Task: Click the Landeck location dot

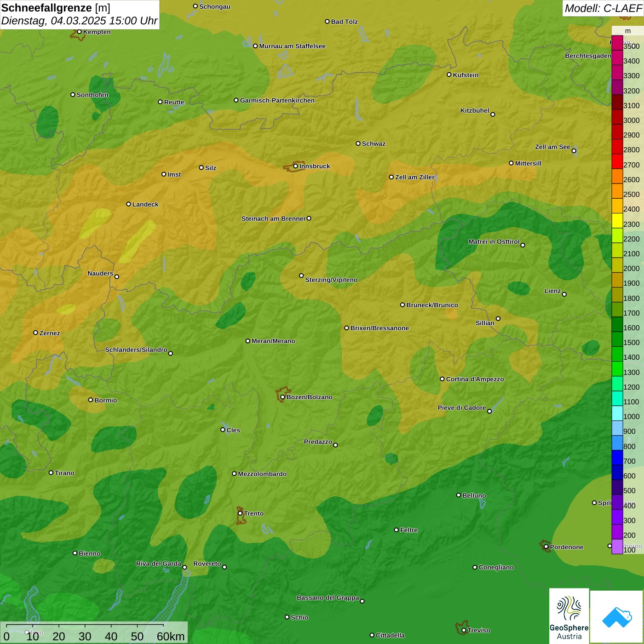Action: [x=128, y=204]
